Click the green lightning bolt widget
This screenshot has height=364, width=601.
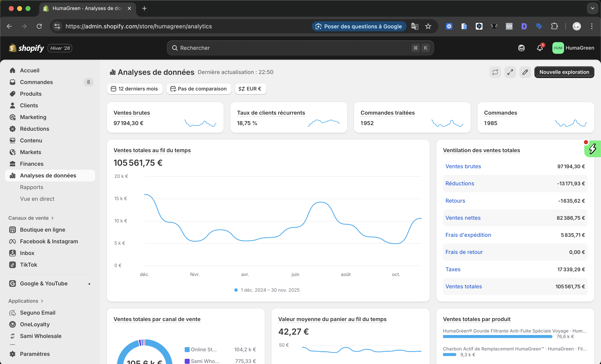[592, 149]
